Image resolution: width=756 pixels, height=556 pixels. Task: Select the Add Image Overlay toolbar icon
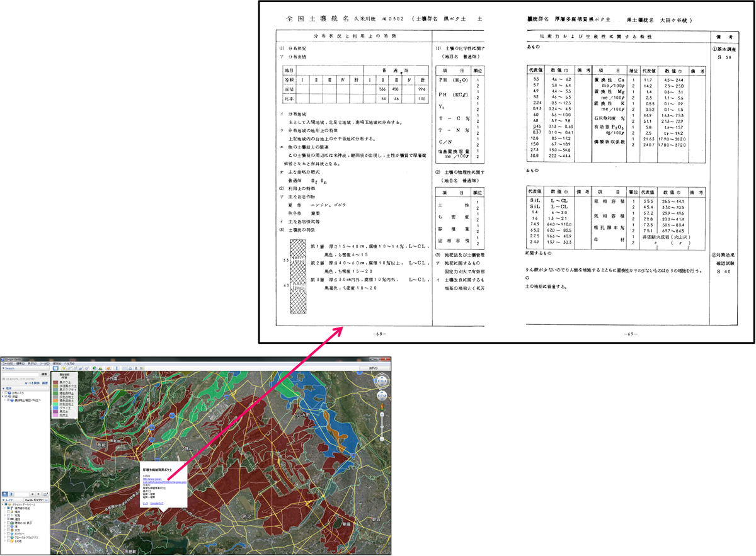click(81, 368)
